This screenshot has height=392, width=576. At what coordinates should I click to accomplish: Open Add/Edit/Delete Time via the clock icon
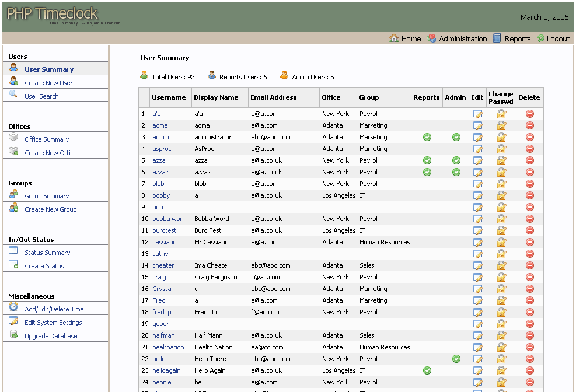[13, 308]
